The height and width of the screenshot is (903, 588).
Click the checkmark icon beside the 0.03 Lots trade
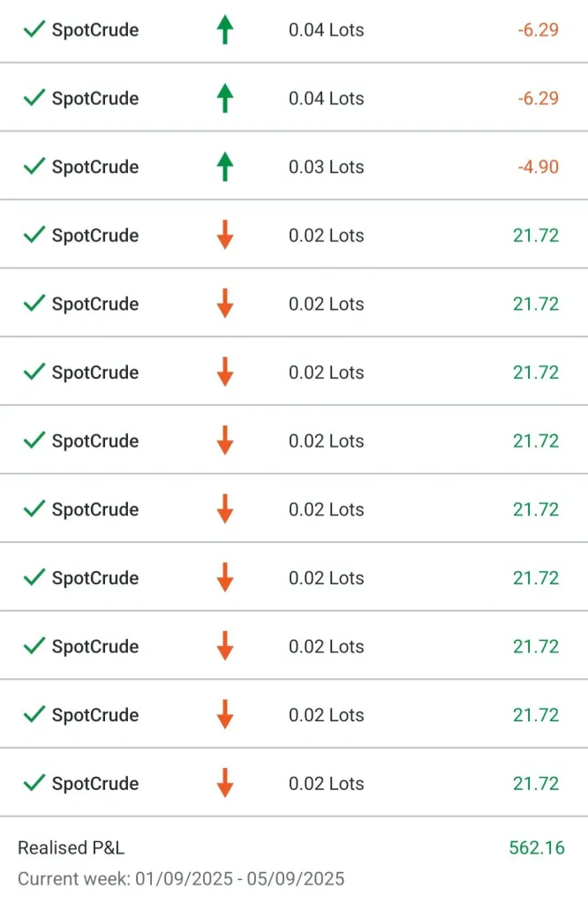[x=34, y=166]
